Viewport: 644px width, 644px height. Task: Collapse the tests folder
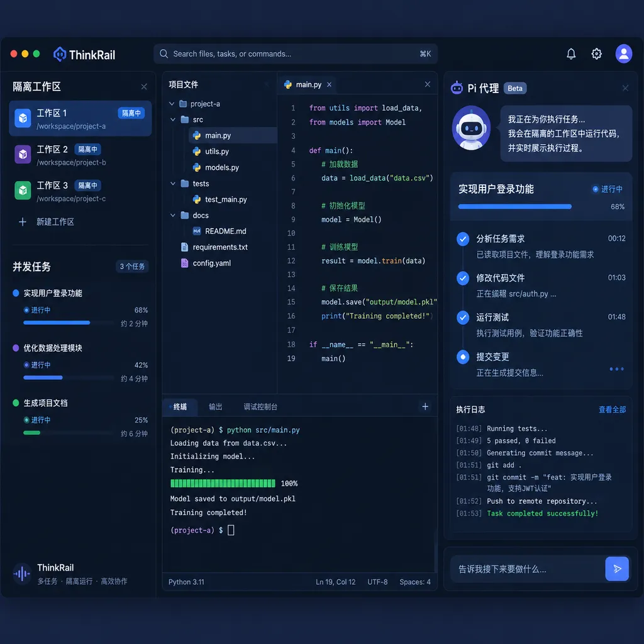[173, 184]
